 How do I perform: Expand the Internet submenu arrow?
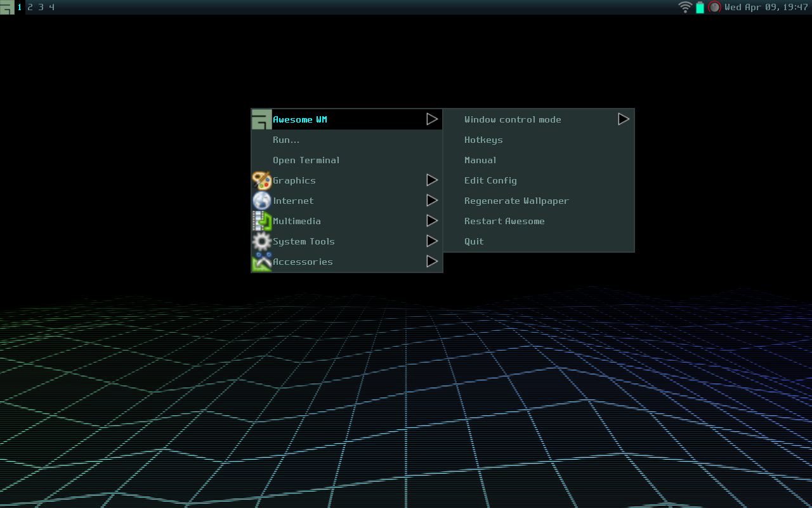tap(432, 201)
